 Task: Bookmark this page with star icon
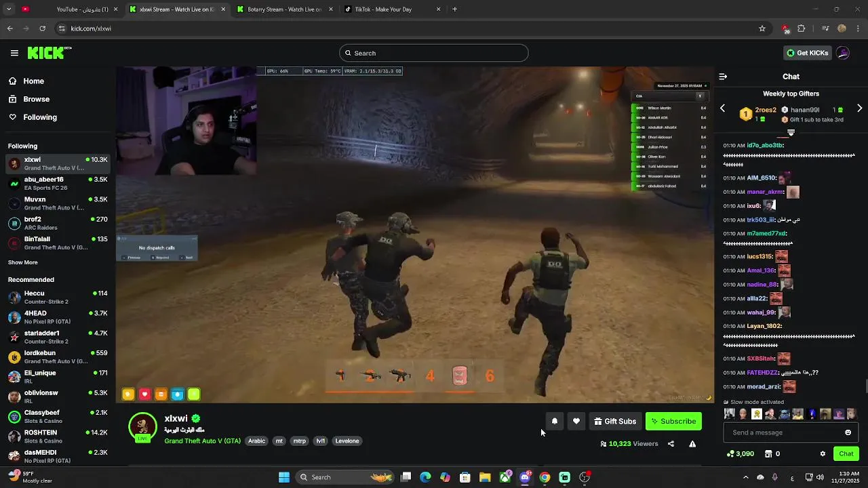762,28
